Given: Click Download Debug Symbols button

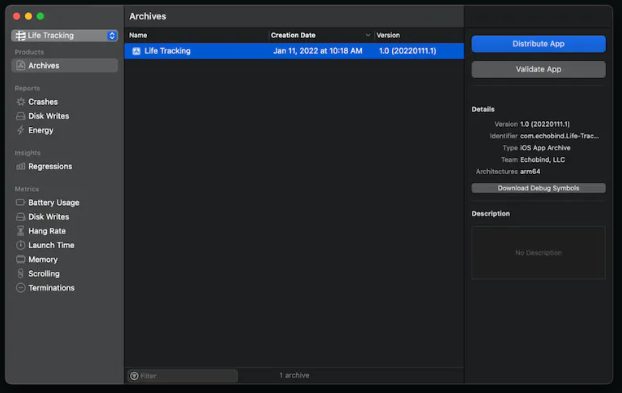Looking at the screenshot, I should coord(538,188).
